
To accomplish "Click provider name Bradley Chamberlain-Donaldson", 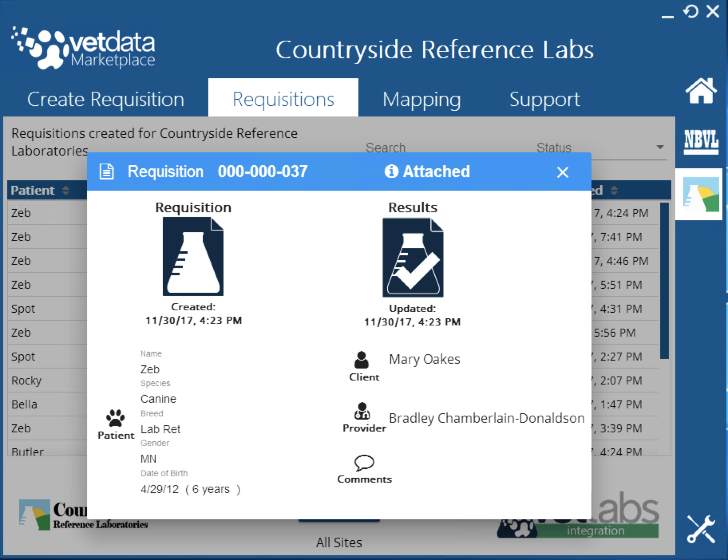I will 487,418.
